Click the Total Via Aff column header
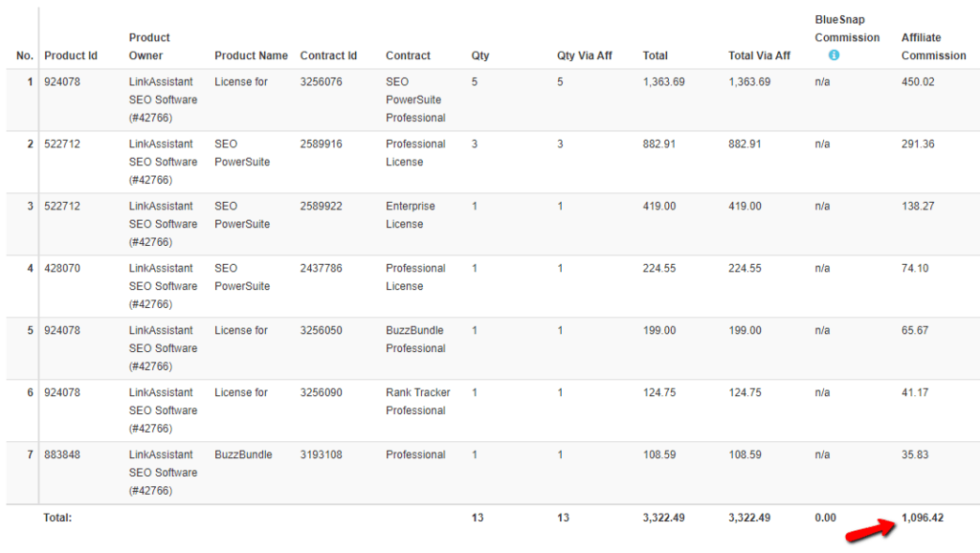Screen dimensions: 980x553 click(759, 55)
